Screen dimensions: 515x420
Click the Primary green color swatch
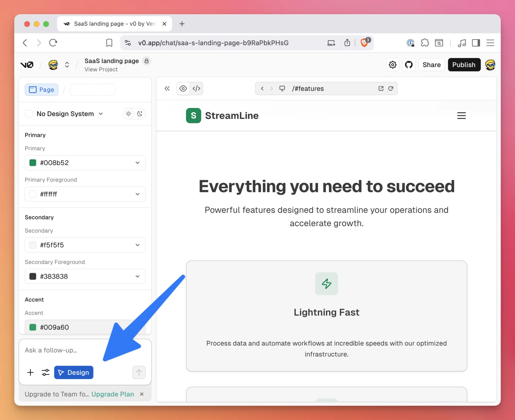click(x=33, y=163)
